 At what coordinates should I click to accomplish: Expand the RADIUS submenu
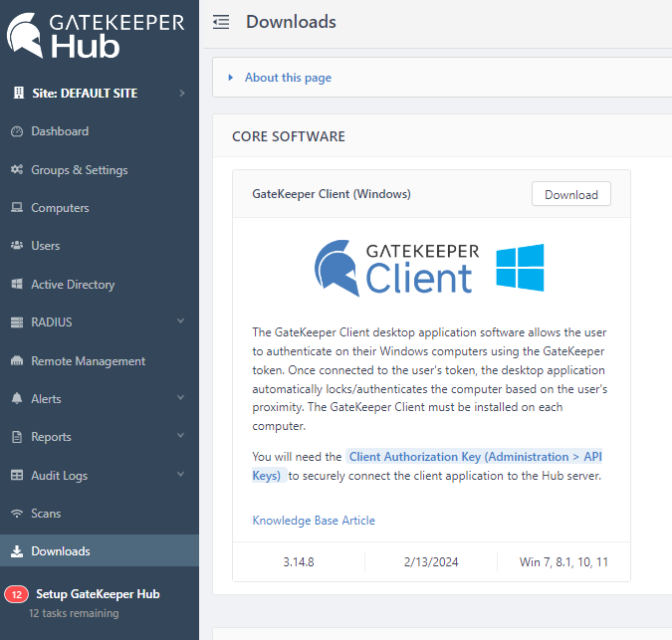click(180, 322)
